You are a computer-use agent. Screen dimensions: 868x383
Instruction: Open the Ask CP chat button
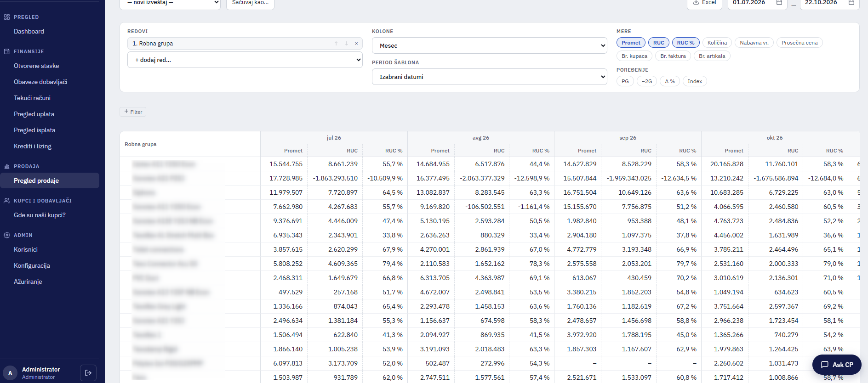coord(837,365)
